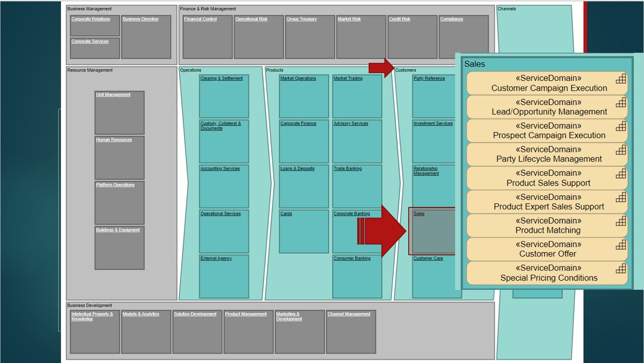Open the Customer Care link

(x=428, y=258)
